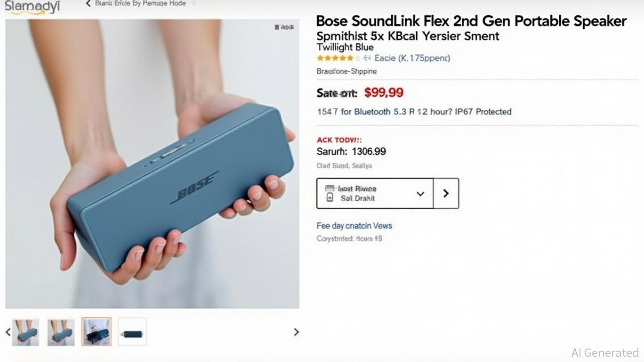This screenshot has height=362, width=644.
Task: Select the second product thumbnail
Action: (61, 332)
